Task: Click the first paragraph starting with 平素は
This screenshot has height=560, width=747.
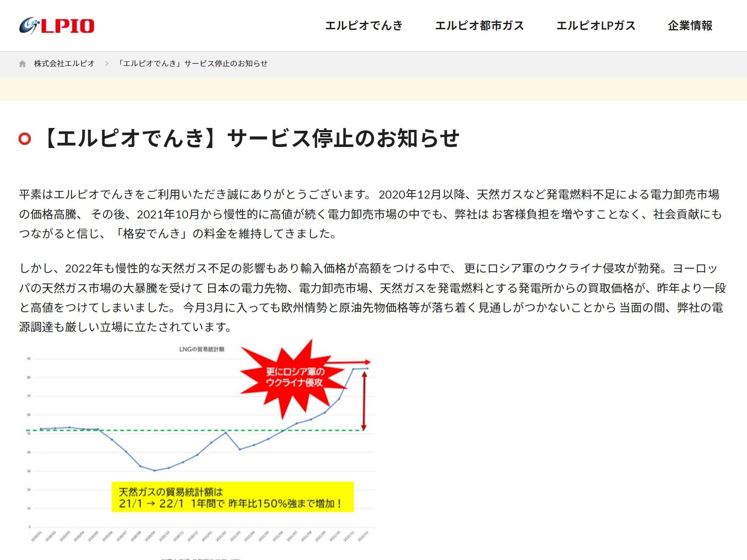Action: [370, 214]
